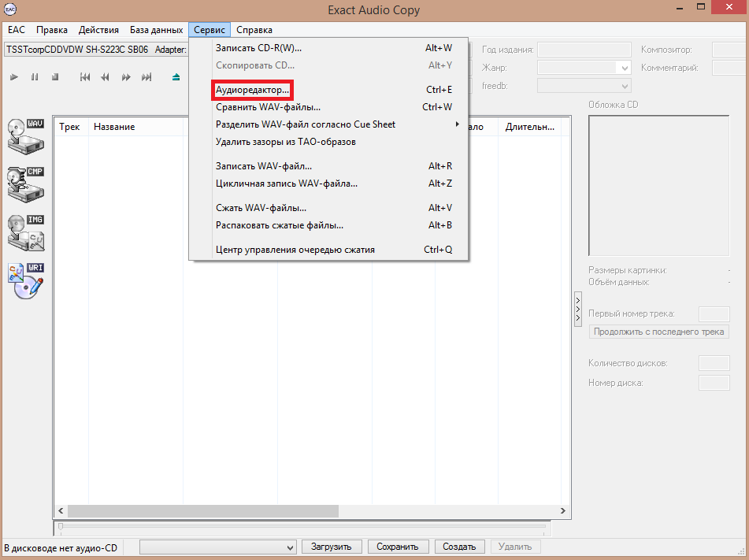This screenshot has height=560, width=749.
Task: Select Распаковать сжатые файлы...
Action: (x=328, y=225)
